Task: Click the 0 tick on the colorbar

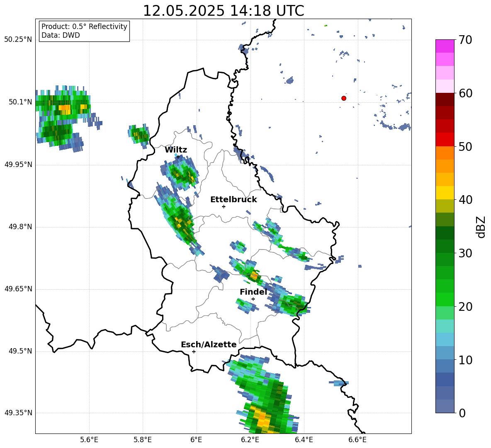Action: [462, 413]
